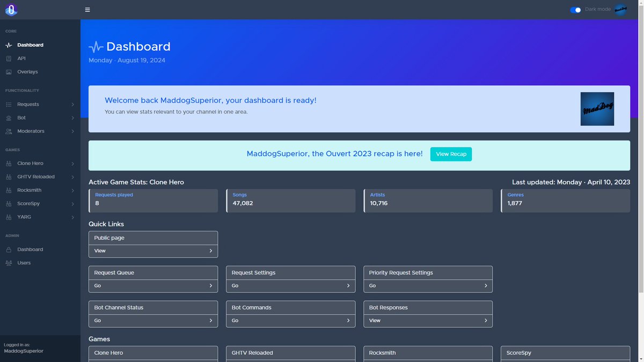Click Go under Request Settings
Screen dimensions: 644x362
[290, 286]
